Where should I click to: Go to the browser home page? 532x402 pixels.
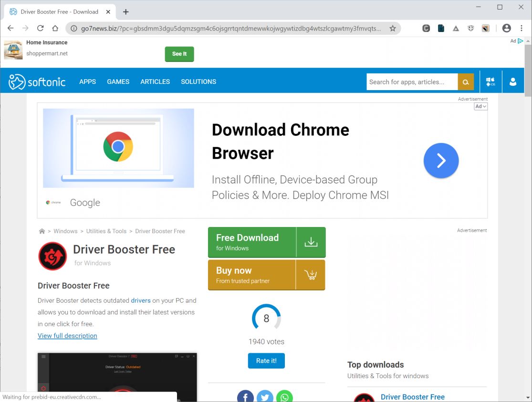coord(55,28)
